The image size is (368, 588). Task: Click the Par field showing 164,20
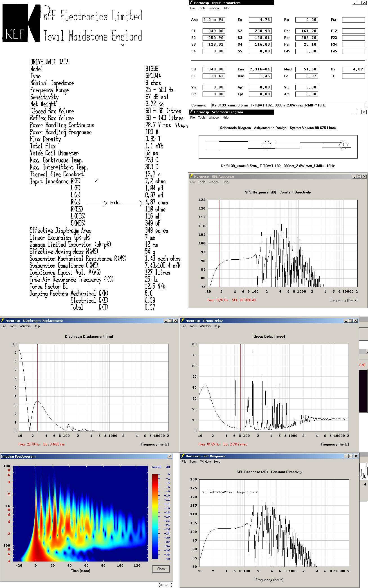(307, 31)
